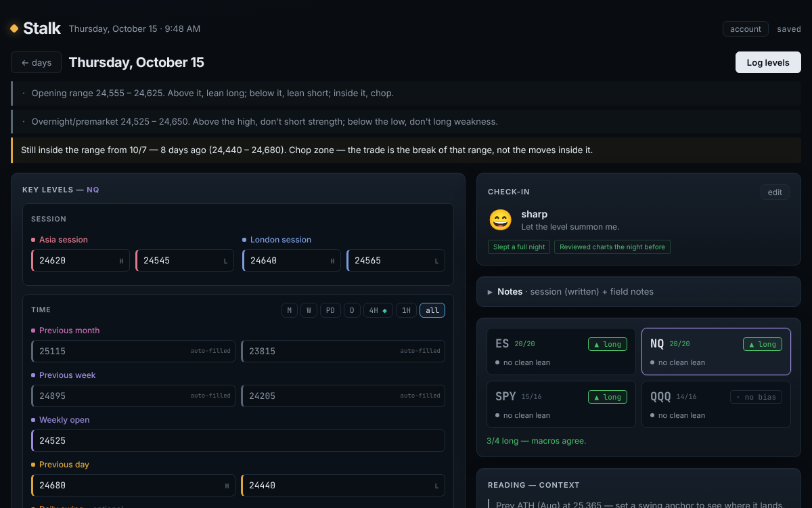Screen dimensions: 812x508
Task: Focus the London session high field 24640
Action: pyautogui.click(x=292, y=261)
